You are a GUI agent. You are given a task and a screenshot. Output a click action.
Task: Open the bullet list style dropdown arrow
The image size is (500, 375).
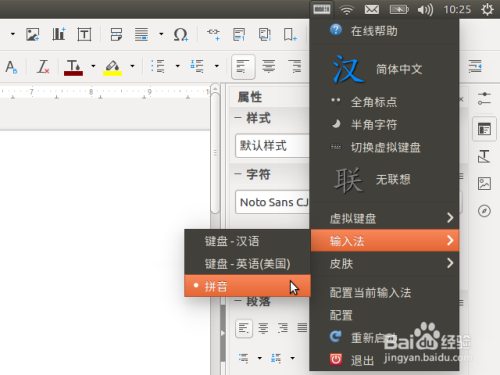tap(178, 66)
